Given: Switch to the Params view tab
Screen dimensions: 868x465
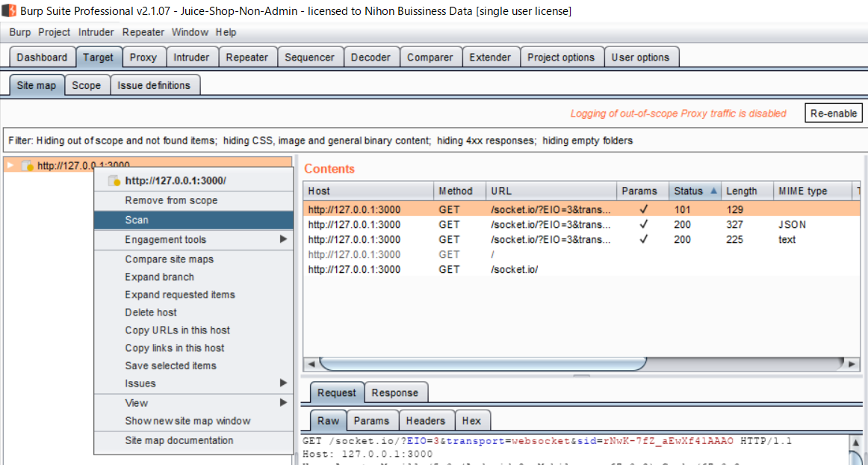Looking at the screenshot, I should coord(372,421).
